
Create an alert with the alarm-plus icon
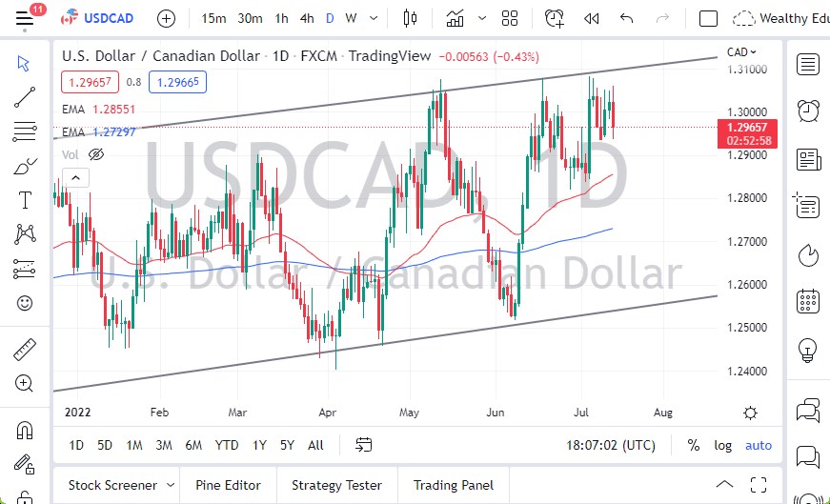554,18
